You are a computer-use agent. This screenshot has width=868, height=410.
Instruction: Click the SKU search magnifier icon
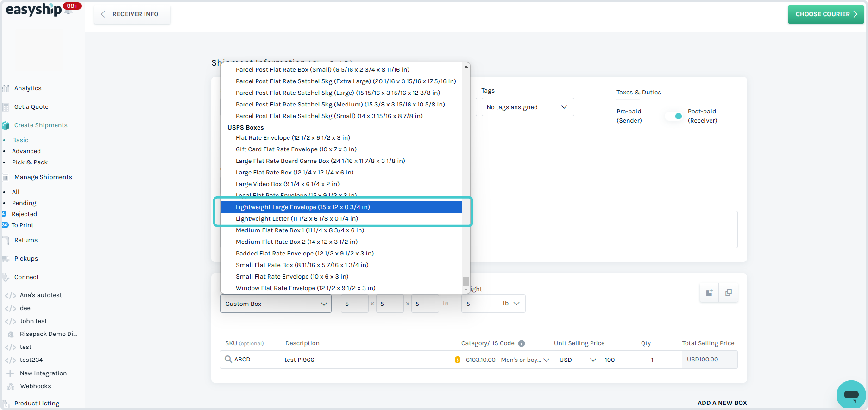[x=228, y=359]
